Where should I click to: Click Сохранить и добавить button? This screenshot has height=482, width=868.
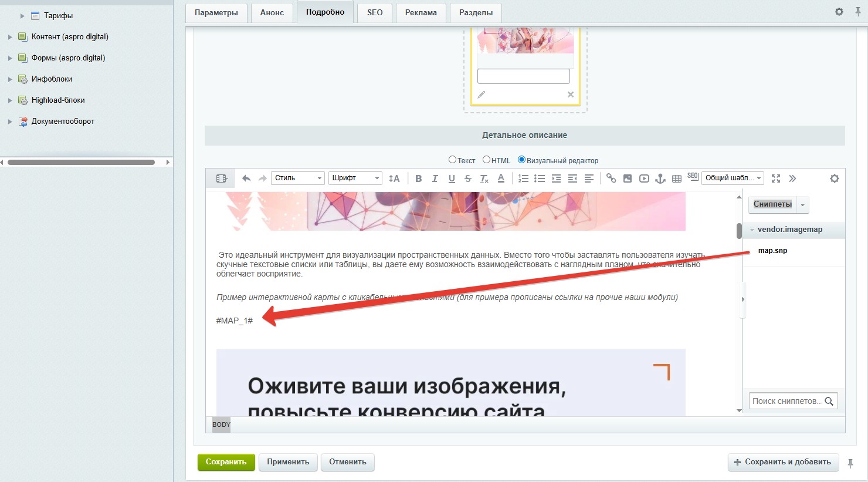click(782, 462)
